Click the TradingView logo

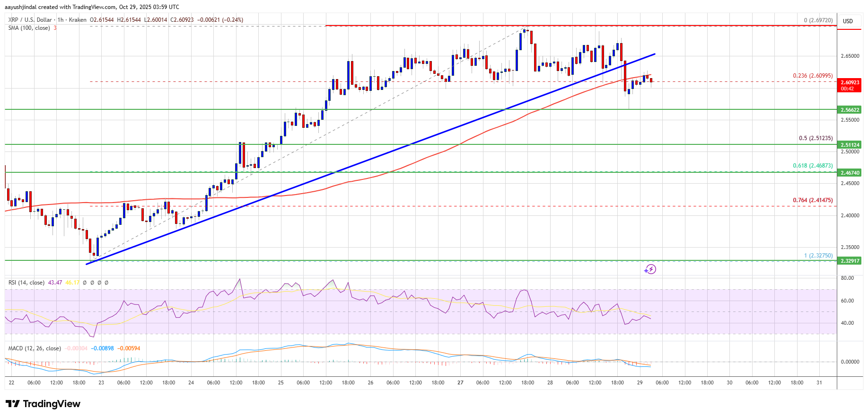click(43, 404)
